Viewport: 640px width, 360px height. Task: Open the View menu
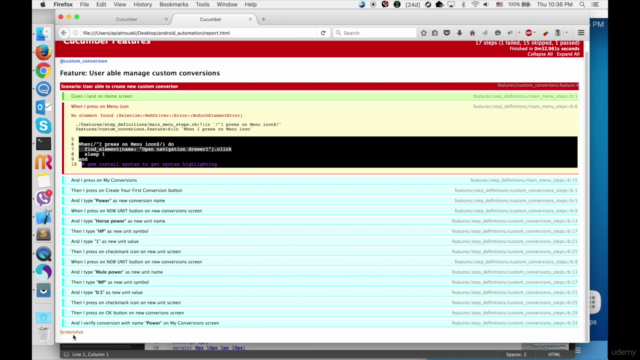pyautogui.click(x=120, y=4)
